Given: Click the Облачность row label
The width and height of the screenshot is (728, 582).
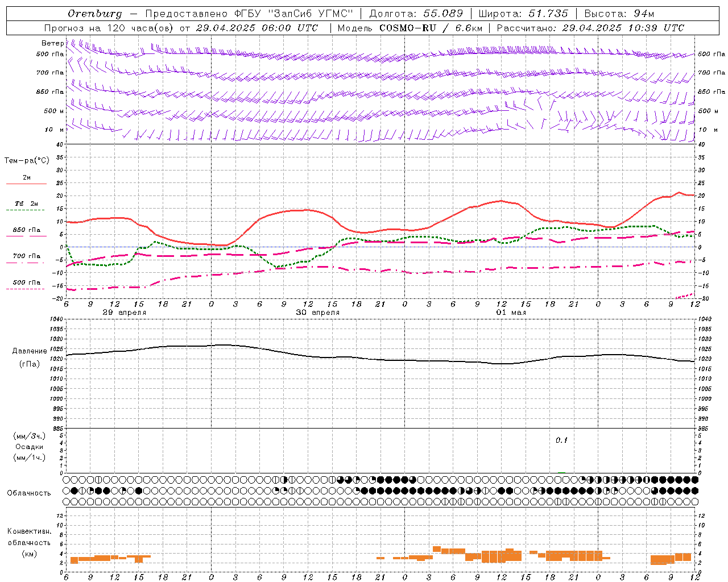Looking at the screenshot, I should 29,493.
